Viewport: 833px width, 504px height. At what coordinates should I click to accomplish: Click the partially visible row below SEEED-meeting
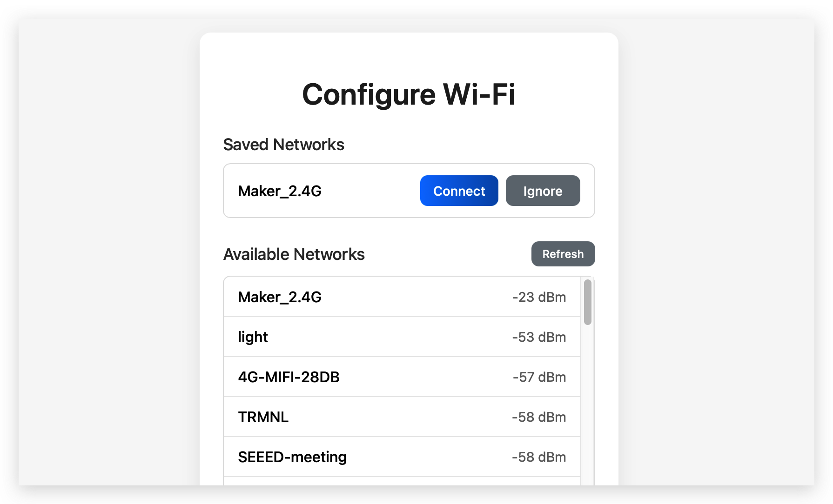(x=402, y=481)
